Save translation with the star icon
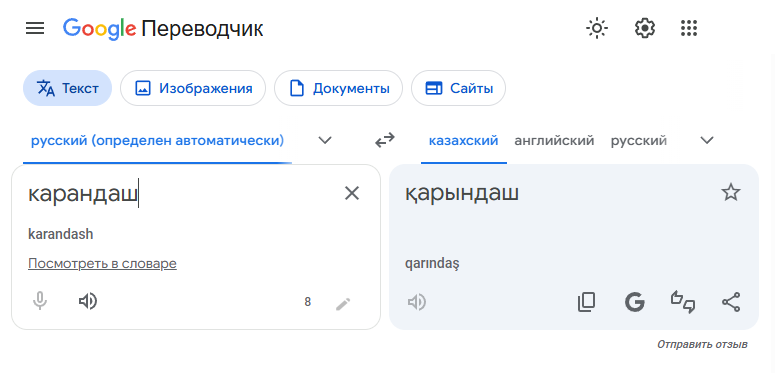The height and width of the screenshot is (373, 775). pyautogui.click(x=731, y=192)
